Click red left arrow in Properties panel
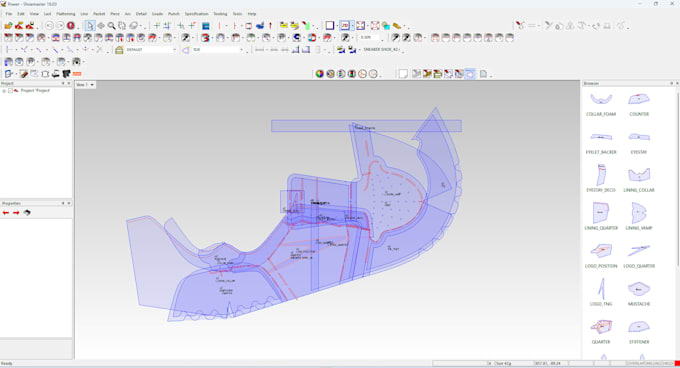The image size is (680, 368). [6, 213]
